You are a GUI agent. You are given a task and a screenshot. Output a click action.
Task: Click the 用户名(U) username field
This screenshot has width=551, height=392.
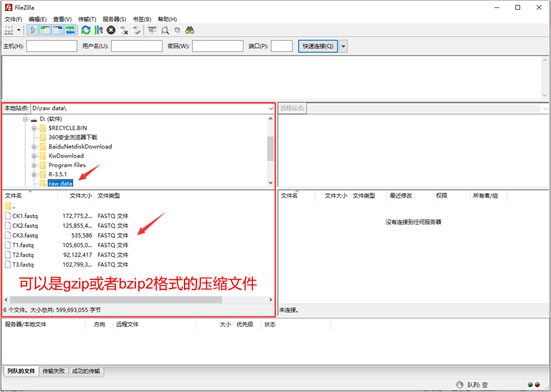point(137,46)
